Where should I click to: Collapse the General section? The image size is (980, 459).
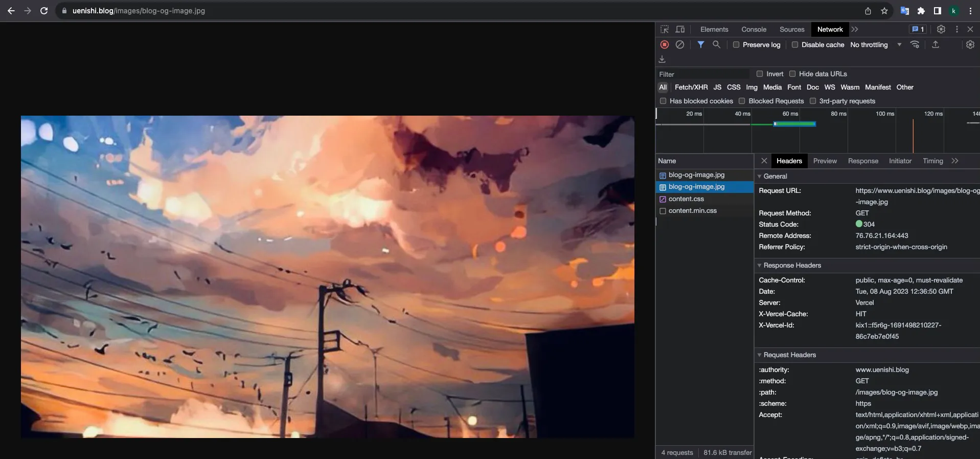coord(775,176)
